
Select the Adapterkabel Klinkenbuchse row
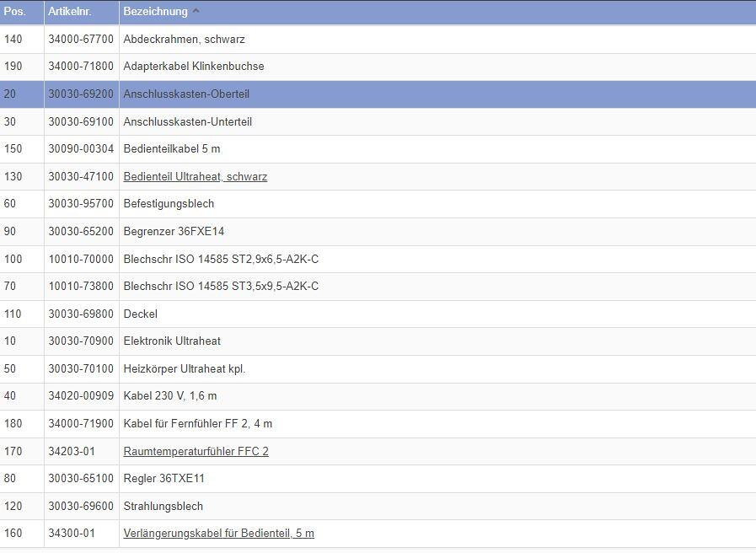193,67
